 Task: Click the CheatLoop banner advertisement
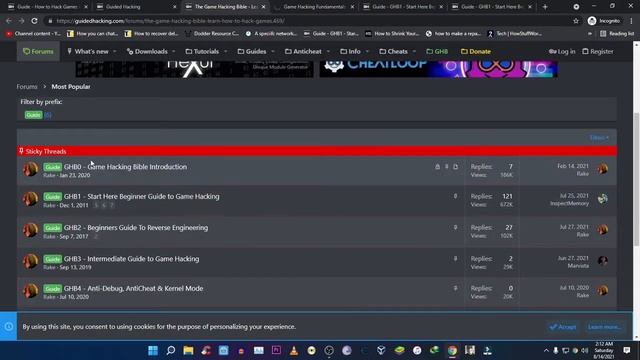[x=438, y=69]
